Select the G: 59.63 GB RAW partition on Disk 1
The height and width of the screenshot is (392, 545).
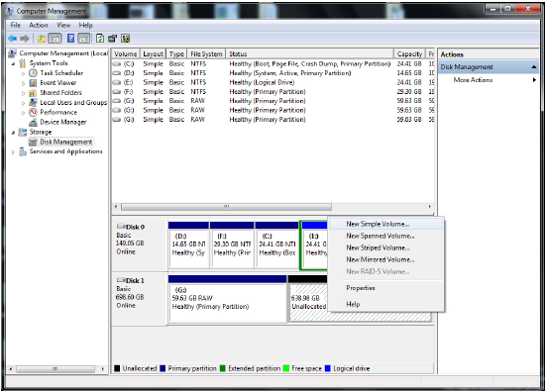227,302
